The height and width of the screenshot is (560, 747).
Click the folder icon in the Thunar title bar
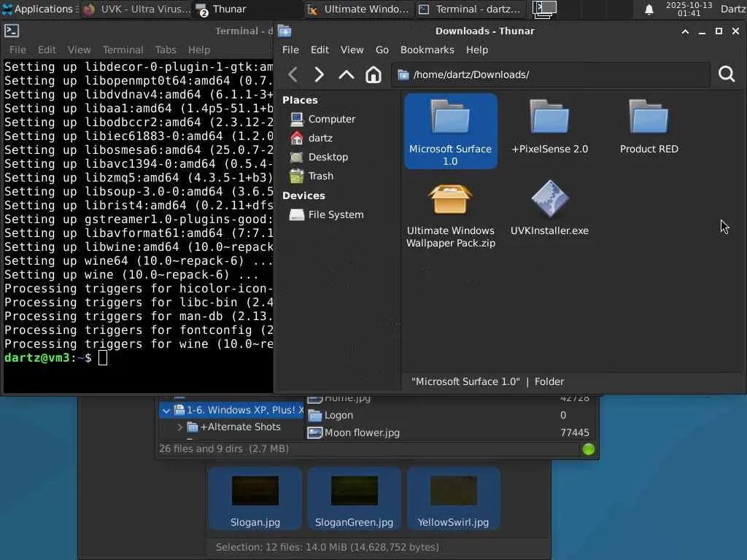(x=285, y=31)
